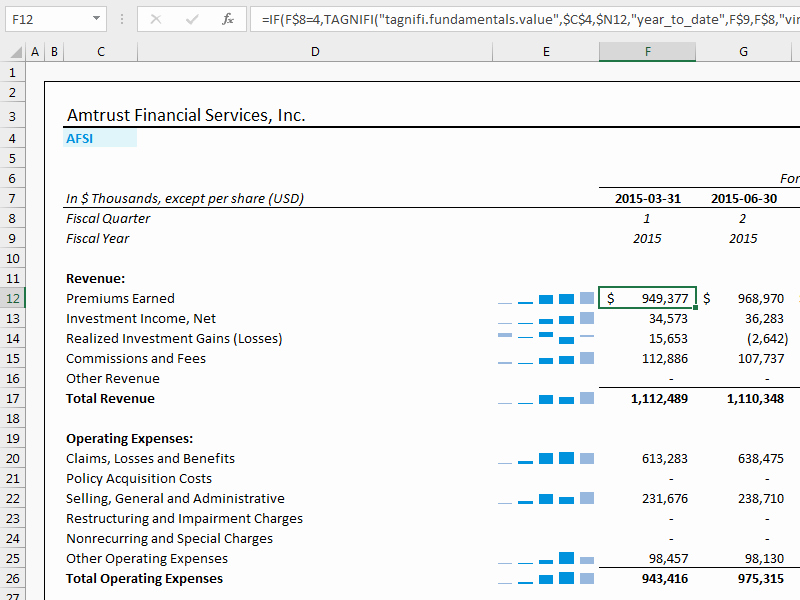800x600 pixels.
Task: Select Claims value 613,283
Action: (x=665, y=459)
